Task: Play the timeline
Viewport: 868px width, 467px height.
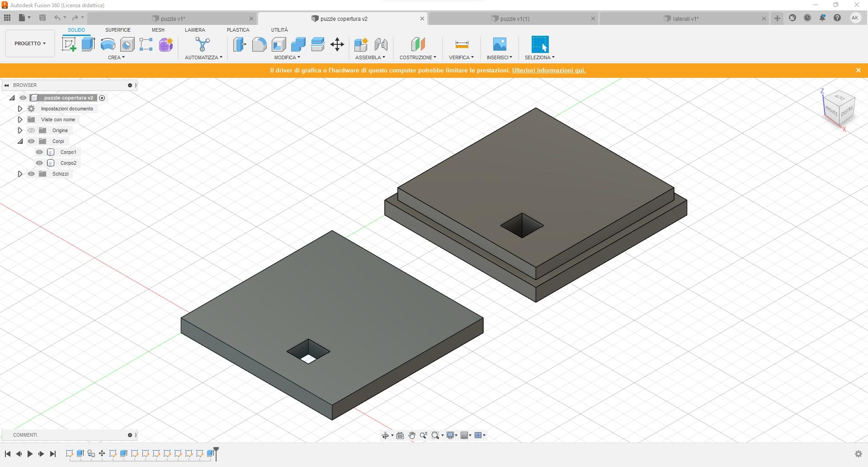Action: [30, 454]
